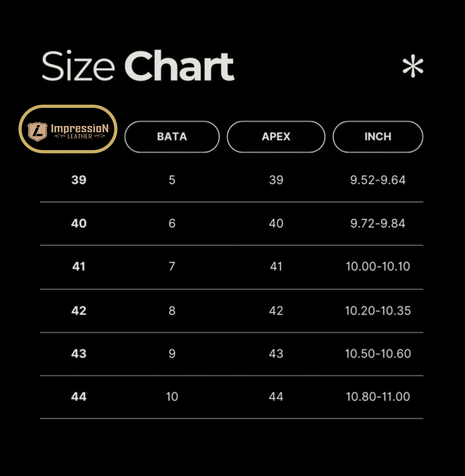Click inch range 10.50-10.60
The width and height of the screenshot is (465, 476).
click(x=378, y=354)
